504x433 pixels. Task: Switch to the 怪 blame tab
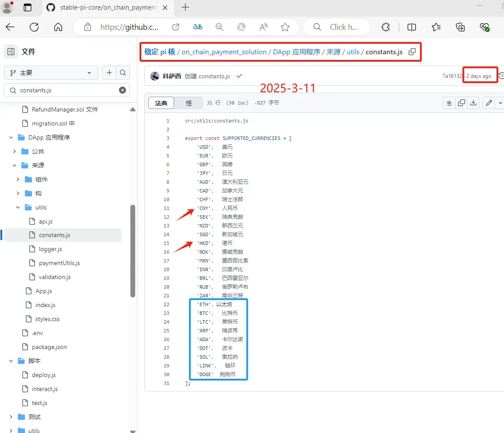[189, 103]
